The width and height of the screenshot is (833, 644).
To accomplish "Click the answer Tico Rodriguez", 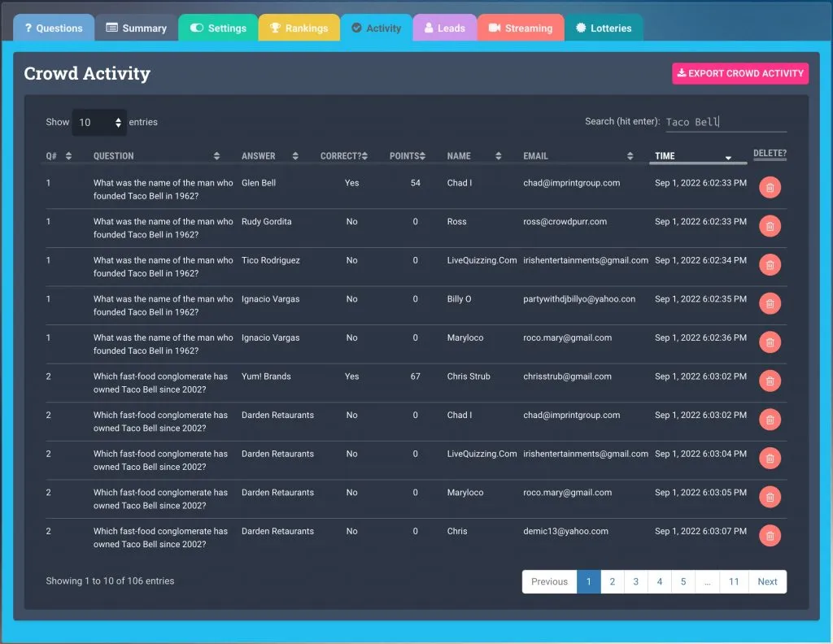I will click(271, 260).
